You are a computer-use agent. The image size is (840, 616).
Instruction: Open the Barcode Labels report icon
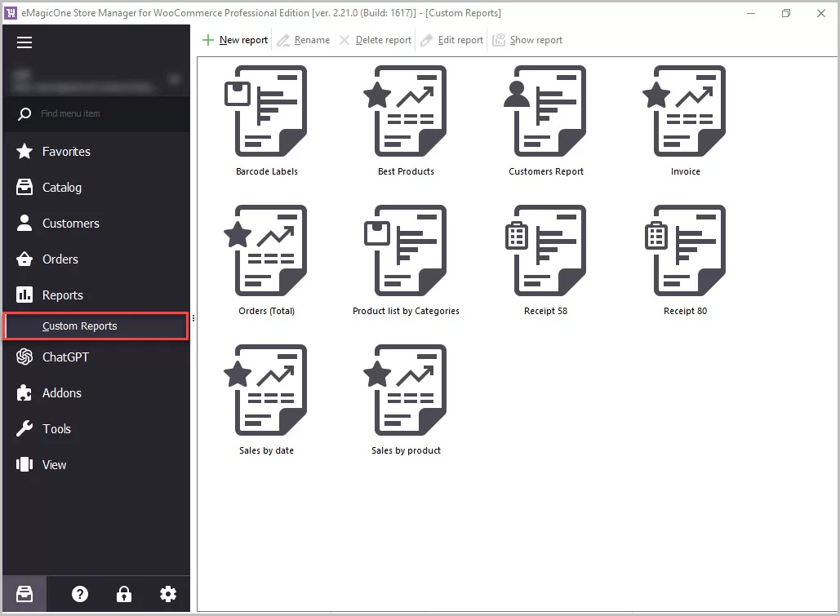pos(266,112)
